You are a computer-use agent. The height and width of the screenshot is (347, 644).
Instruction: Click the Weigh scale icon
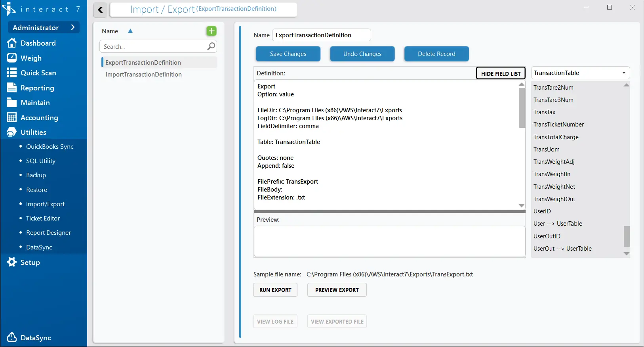12,58
